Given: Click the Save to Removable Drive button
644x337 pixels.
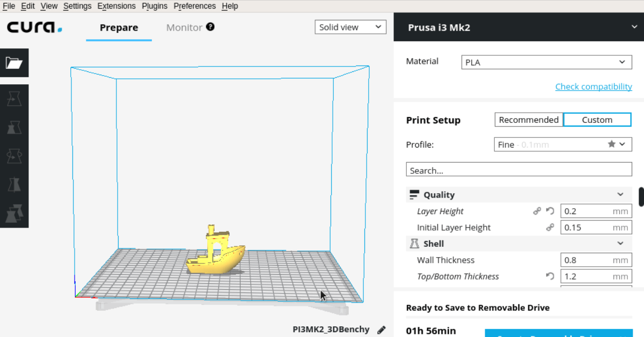Looking at the screenshot, I should click(560, 334).
